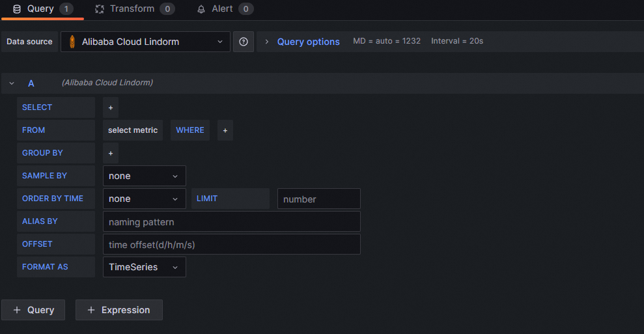Click the LIMIT number input field
Image resolution: width=644 pixels, height=334 pixels.
tap(318, 199)
